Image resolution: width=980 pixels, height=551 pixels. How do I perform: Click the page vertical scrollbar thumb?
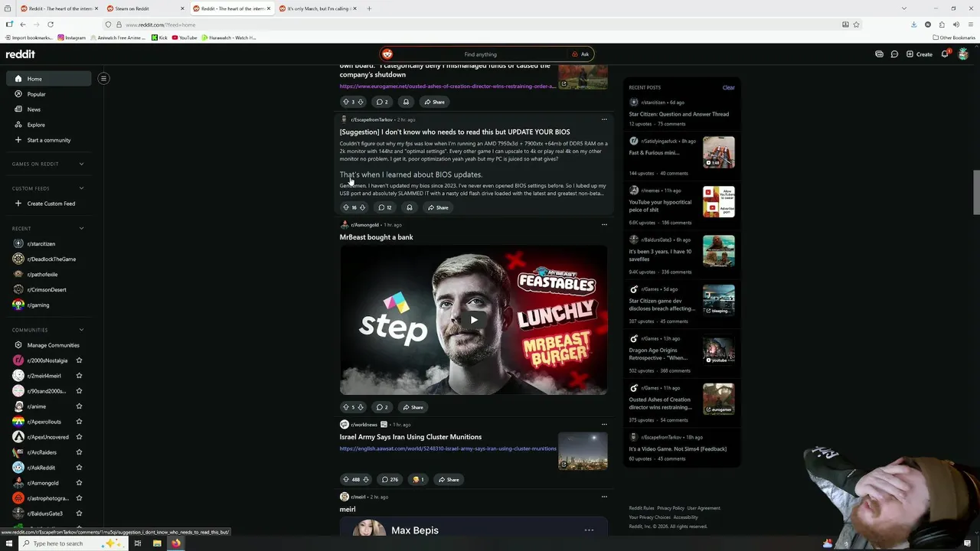(975, 191)
